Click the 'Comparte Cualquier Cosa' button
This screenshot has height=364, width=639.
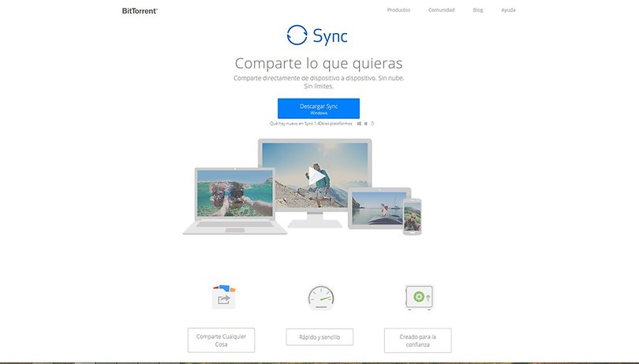pos(222,340)
